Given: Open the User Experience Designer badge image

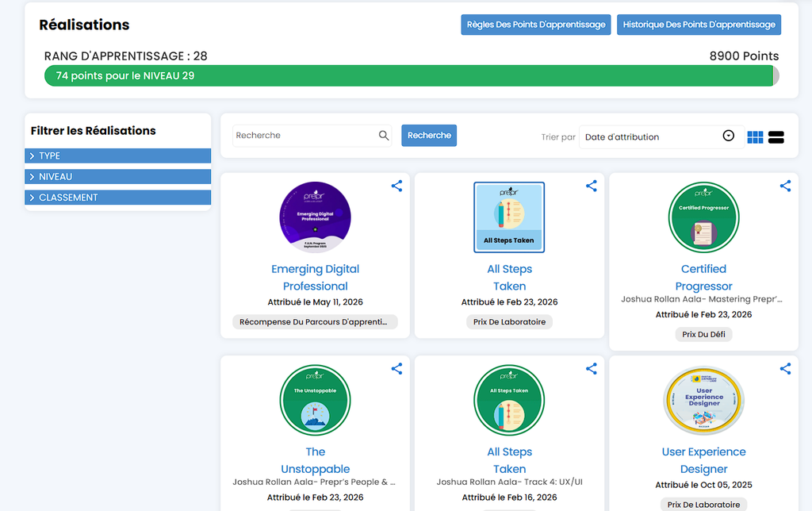Looking at the screenshot, I should [704, 400].
